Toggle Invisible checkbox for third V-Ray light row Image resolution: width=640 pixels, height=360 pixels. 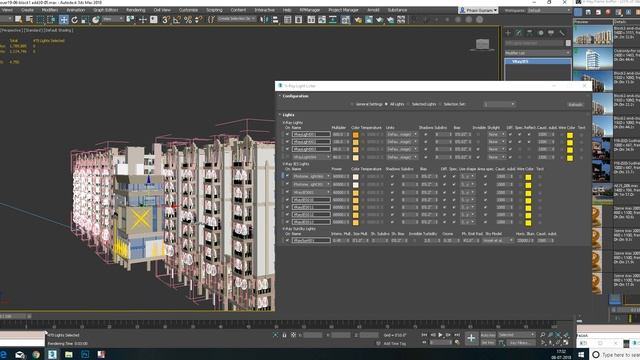pyautogui.click(x=478, y=149)
